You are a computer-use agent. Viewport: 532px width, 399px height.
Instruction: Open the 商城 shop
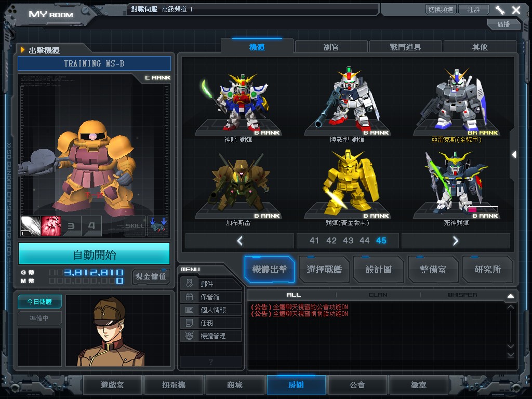(x=235, y=385)
